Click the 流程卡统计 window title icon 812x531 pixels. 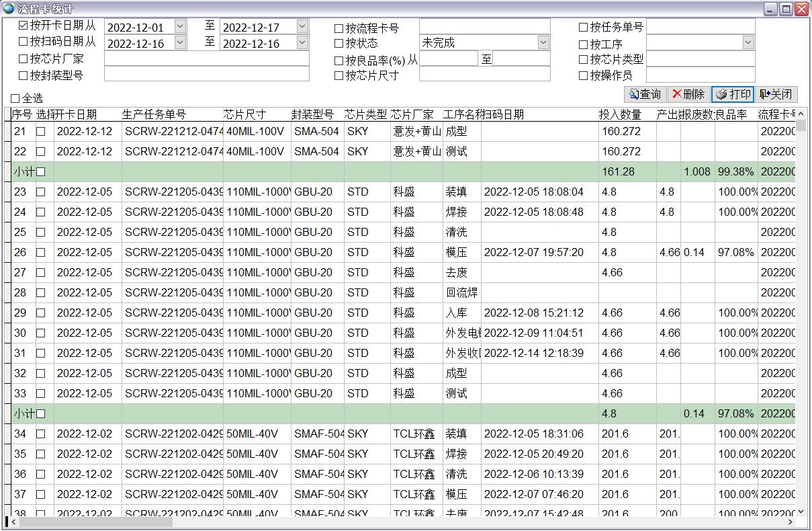pyautogui.click(x=9, y=9)
